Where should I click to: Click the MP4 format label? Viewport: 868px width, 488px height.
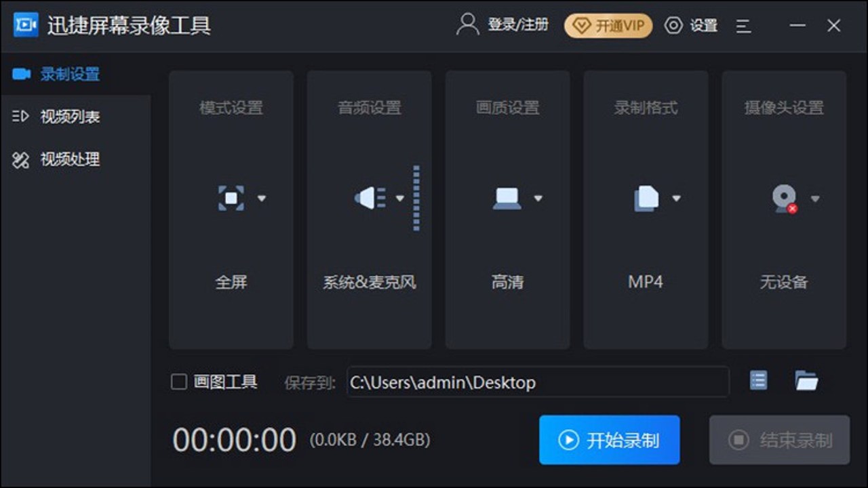(646, 282)
